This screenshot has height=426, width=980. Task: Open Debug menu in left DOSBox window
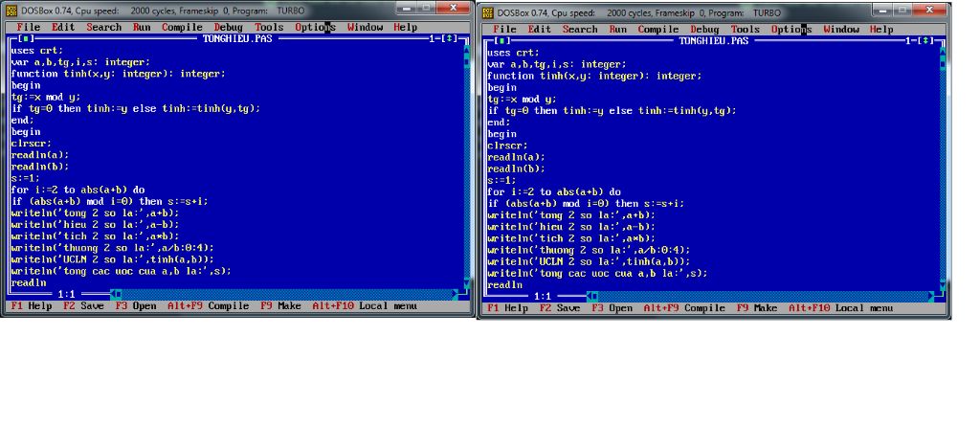point(228,27)
